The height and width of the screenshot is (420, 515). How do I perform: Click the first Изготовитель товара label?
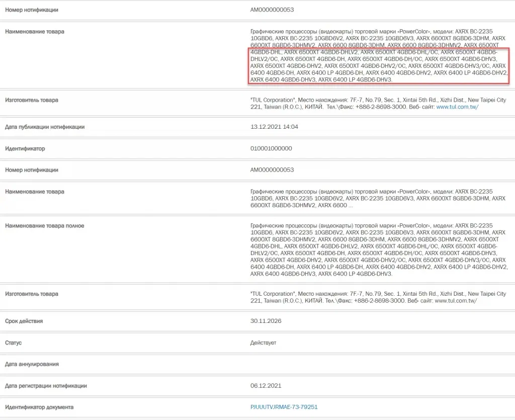click(32, 100)
